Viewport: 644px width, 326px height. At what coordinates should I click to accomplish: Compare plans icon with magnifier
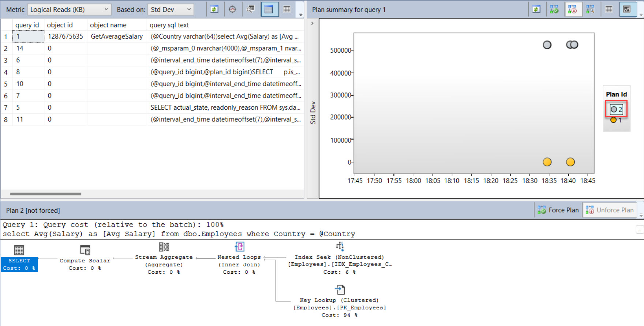pyautogui.click(x=590, y=10)
